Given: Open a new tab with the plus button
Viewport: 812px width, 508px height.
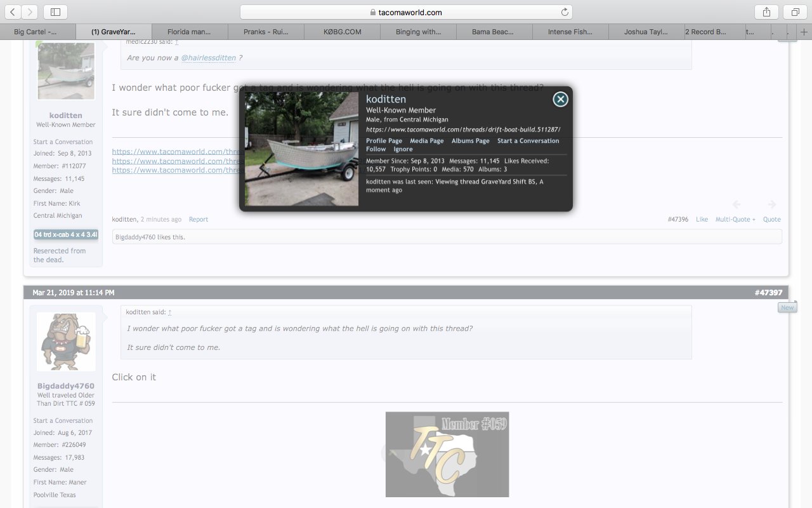Looking at the screenshot, I should click(x=804, y=32).
